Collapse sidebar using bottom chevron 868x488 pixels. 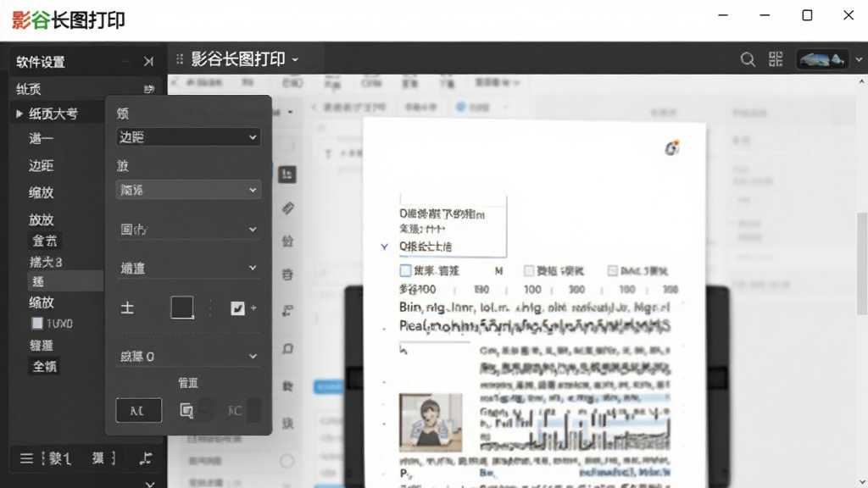coord(149,484)
